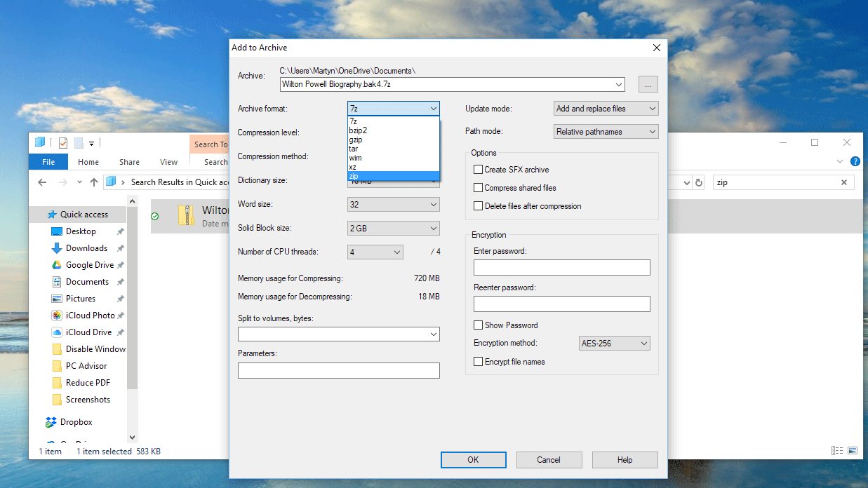
Task: Click the Enter password field
Action: pos(561,267)
